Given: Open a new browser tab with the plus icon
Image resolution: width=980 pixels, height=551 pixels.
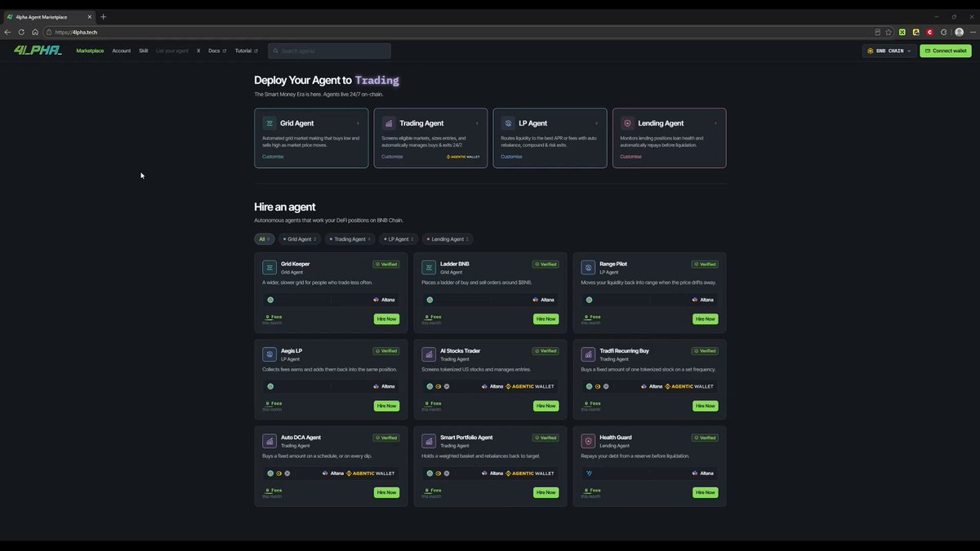Looking at the screenshot, I should point(104,16).
